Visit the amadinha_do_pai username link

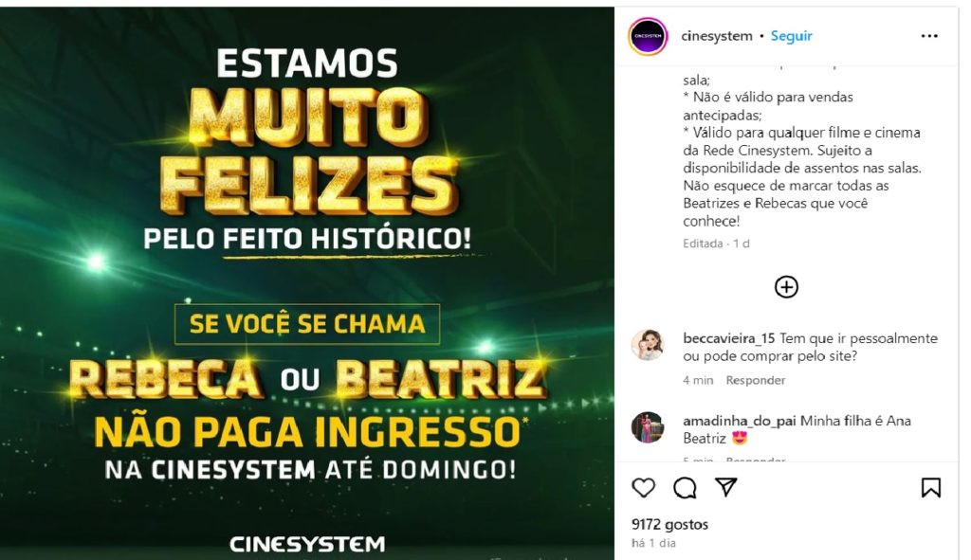[x=740, y=421]
